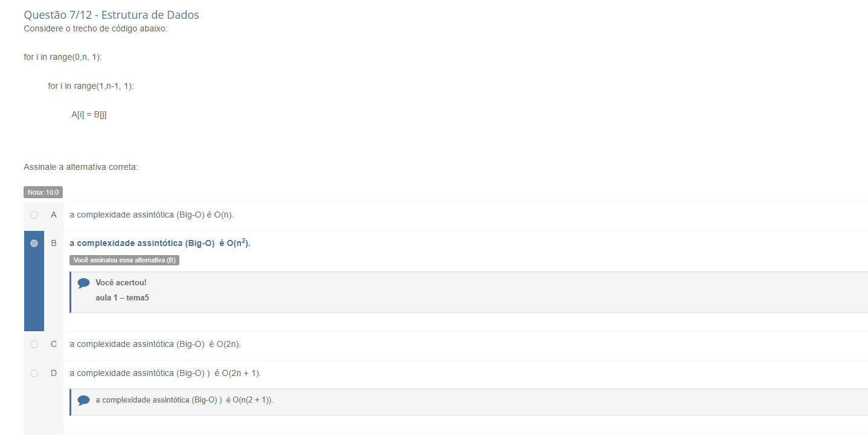Choose the bold O(n²) answer text
This screenshot has width=868, height=437.
coord(160,243)
